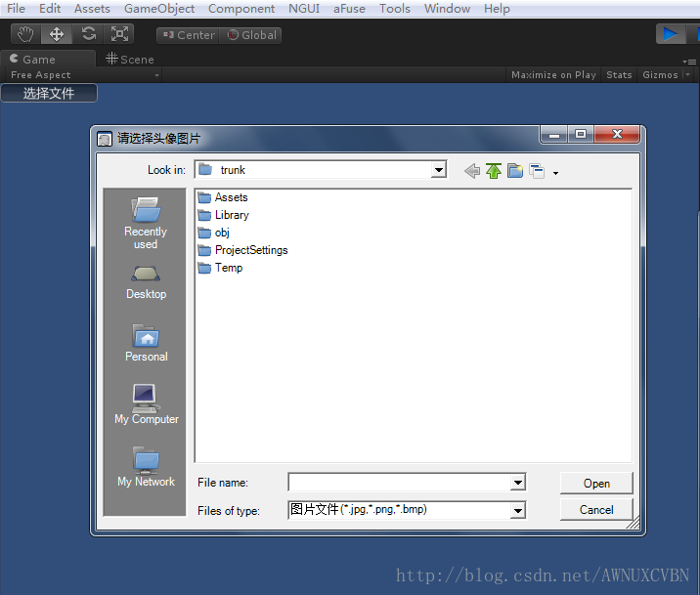Open the GameObject menu
700x595 pixels.
coord(159,9)
